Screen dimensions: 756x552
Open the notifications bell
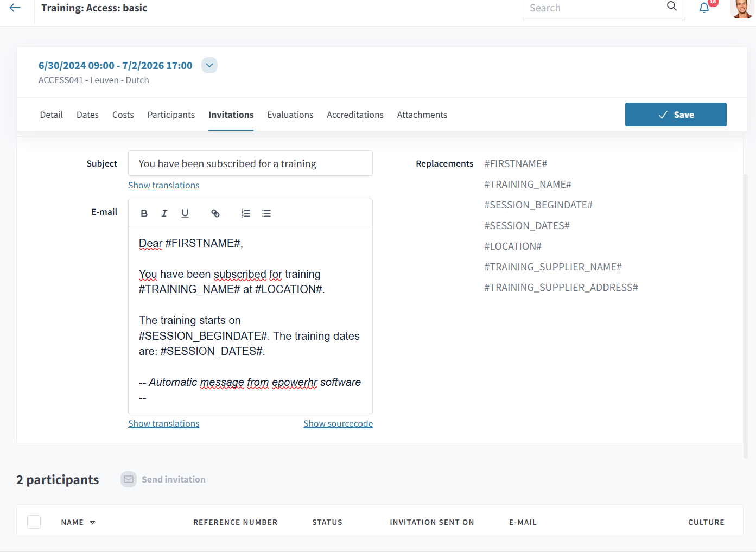tap(704, 8)
